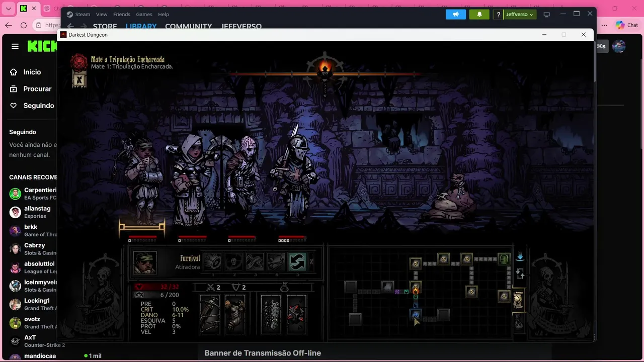The height and width of the screenshot is (362, 644).
Task: Select the skull-marked second combat skill
Action: tap(233, 262)
